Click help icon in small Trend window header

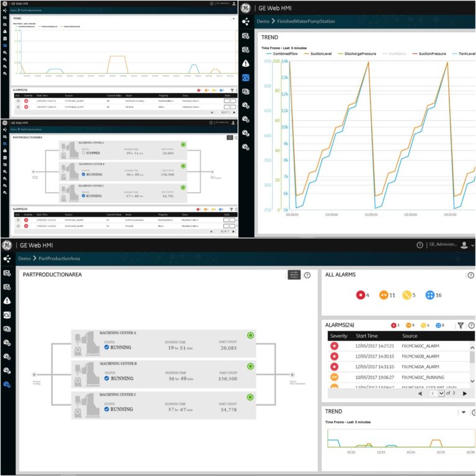[211, 4]
